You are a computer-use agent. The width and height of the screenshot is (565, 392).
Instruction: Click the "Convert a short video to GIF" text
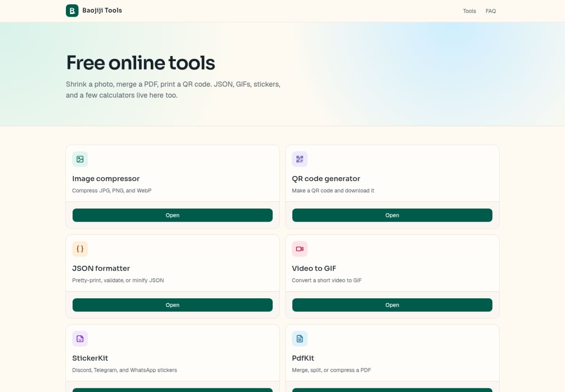tap(327, 280)
